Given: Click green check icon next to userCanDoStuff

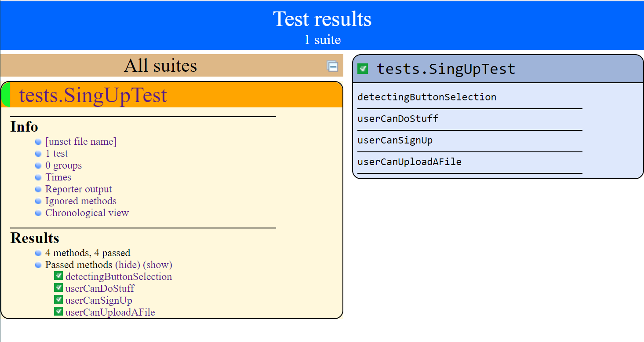Looking at the screenshot, I should pos(58,288).
